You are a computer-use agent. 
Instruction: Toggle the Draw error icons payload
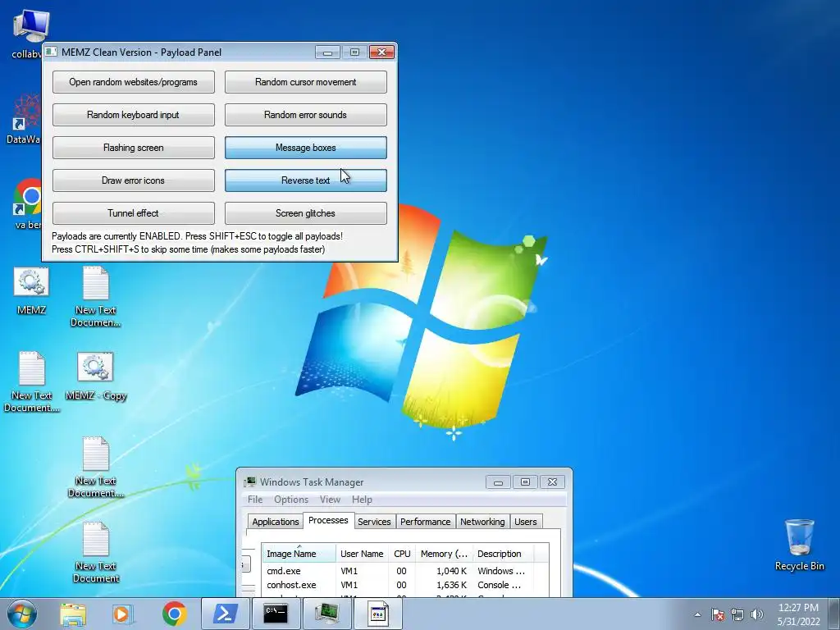click(x=134, y=180)
